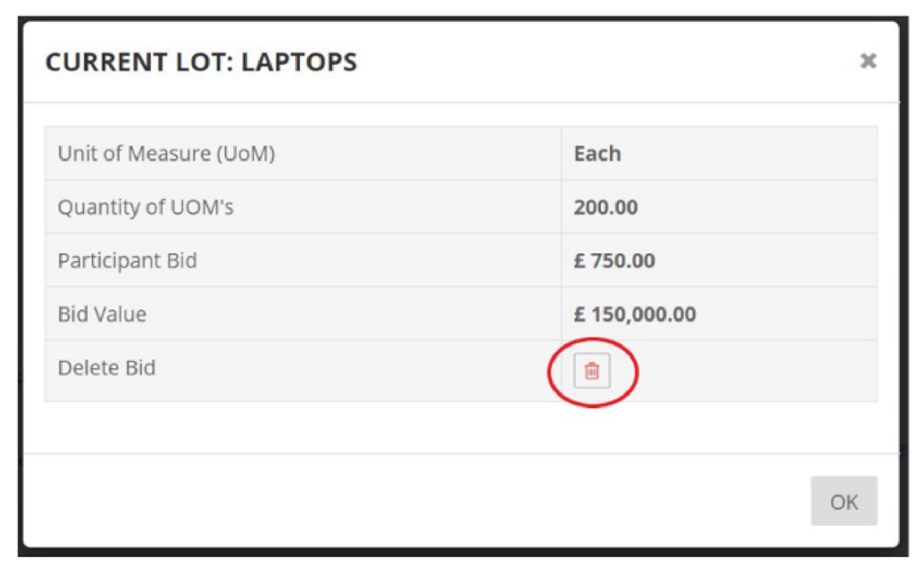Click the Bid Value row label
Image resolution: width=924 pixels, height=579 pixels.
click(102, 314)
